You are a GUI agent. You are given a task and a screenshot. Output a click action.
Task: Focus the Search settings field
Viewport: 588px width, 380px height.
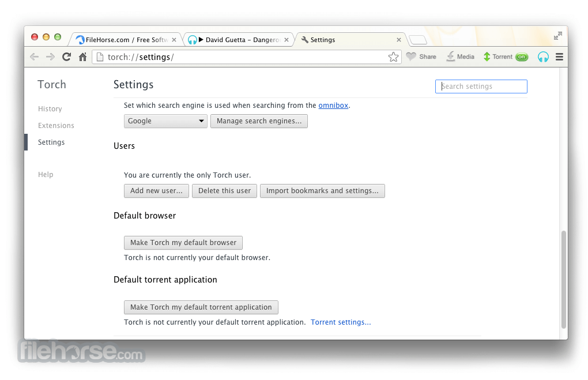481,86
